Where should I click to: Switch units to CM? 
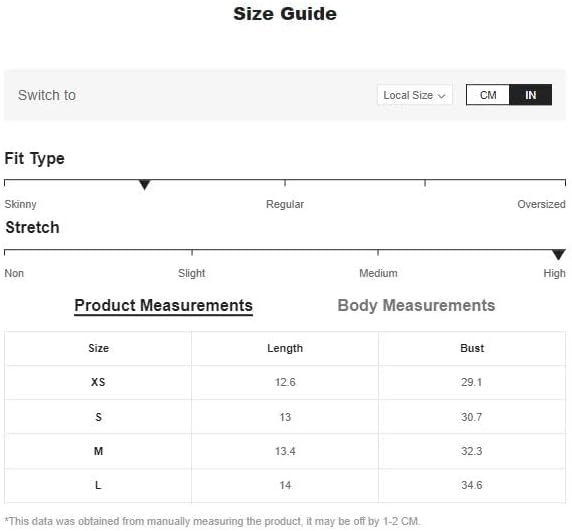click(x=488, y=95)
